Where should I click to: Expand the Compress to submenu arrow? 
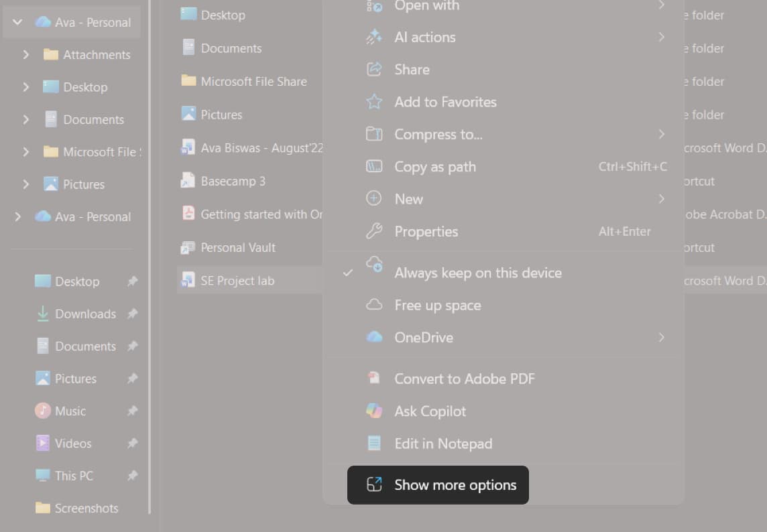(x=661, y=134)
